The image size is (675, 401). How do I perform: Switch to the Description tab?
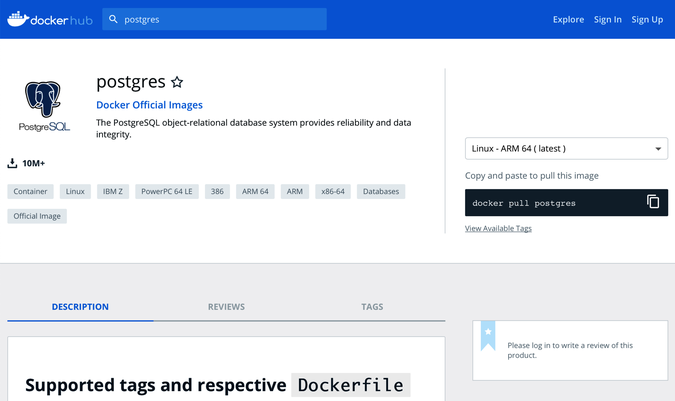point(80,307)
